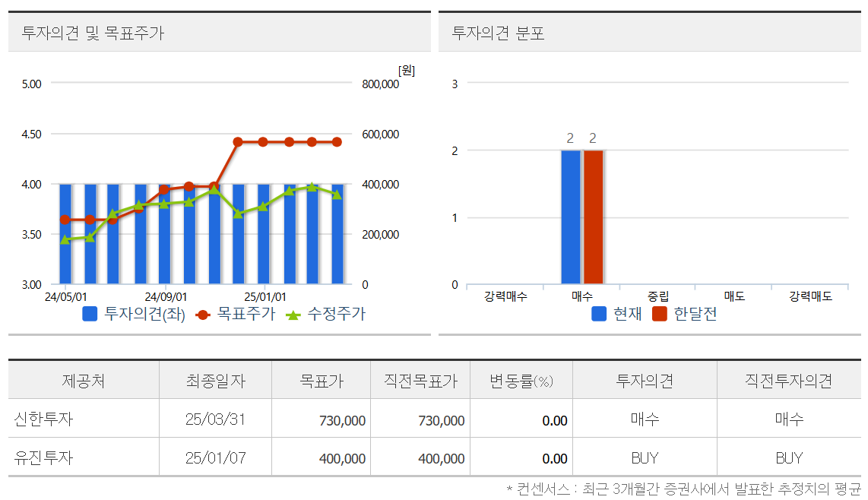Click the first green 수정주가 data point
The image size is (868, 500).
coord(65,240)
